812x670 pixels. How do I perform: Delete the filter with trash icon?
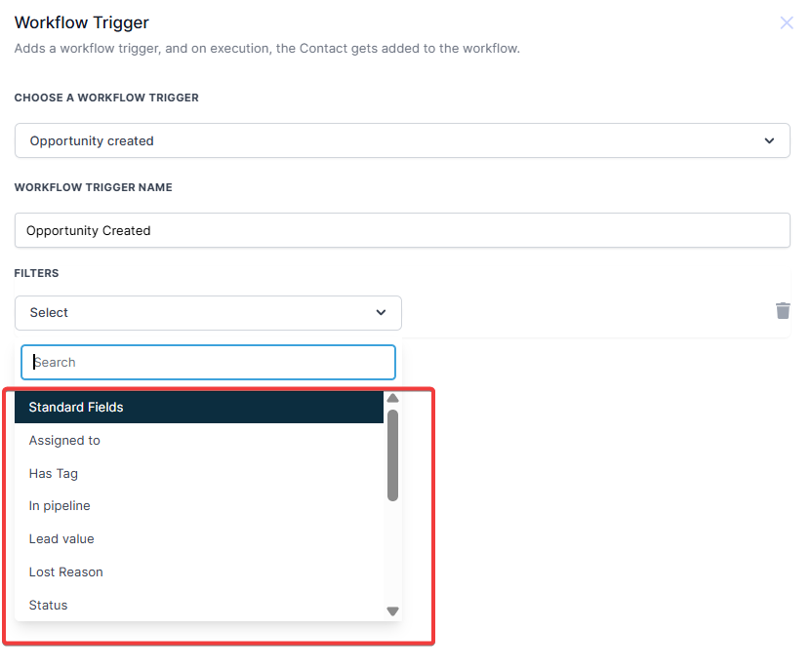[783, 311]
